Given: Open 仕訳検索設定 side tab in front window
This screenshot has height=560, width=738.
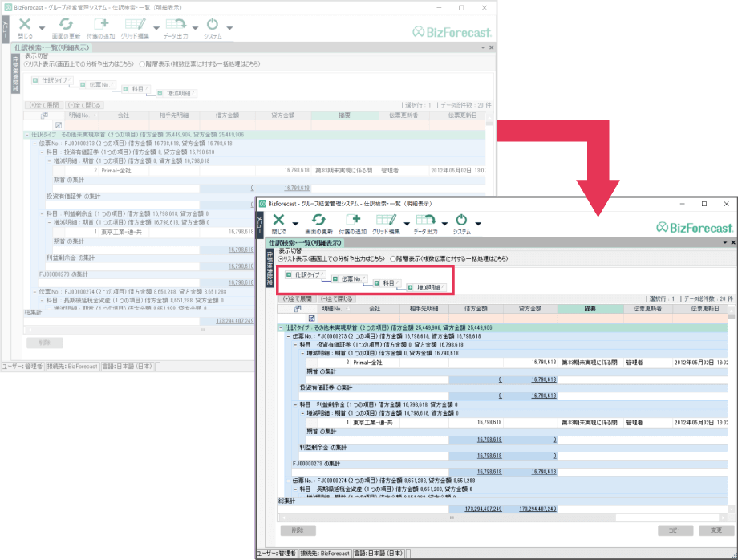Looking at the screenshot, I should click(x=270, y=267).
